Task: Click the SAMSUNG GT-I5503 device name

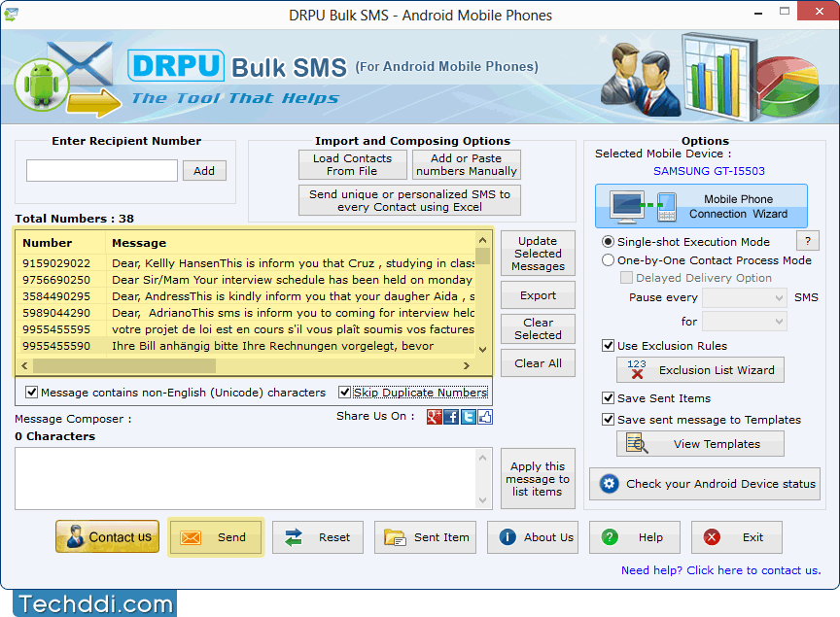Action: click(x=709, y=171)
